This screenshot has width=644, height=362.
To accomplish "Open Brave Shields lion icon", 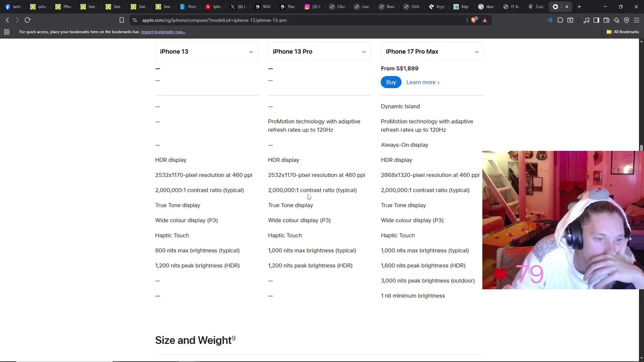I will point(474,20).
